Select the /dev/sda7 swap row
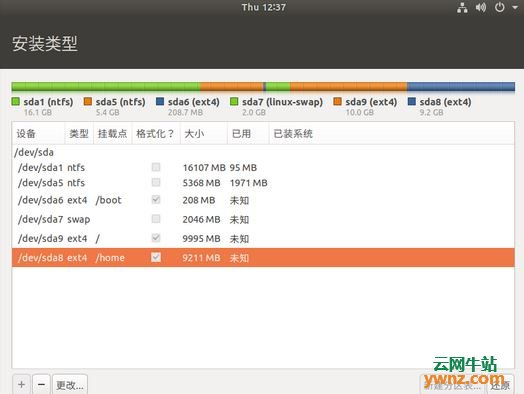 [263, 219]
